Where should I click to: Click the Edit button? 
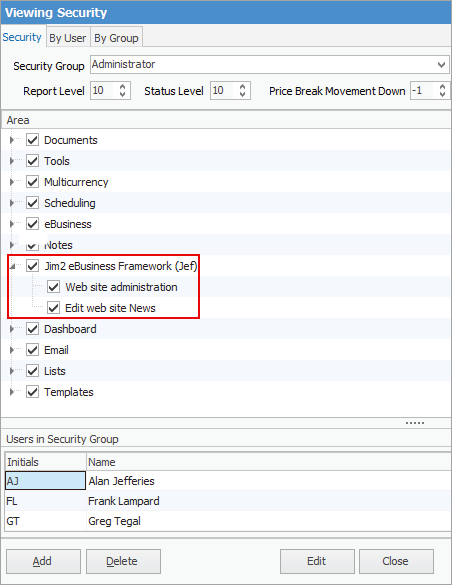pyautogui.click(x=317, y=561)
